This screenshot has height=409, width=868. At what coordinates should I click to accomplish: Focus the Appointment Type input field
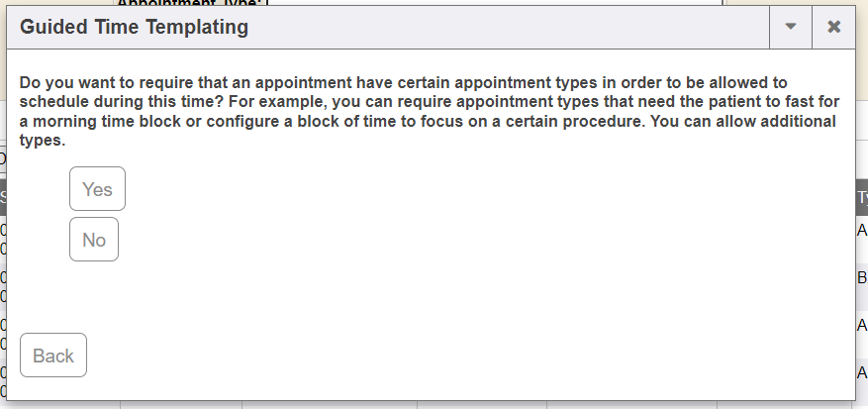[495, 3]
